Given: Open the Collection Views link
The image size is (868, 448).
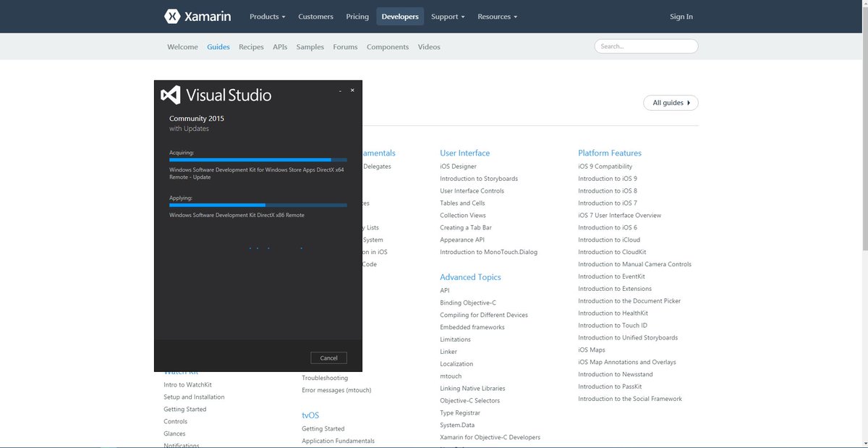Looking at the screenshot, I should (463, 216).
